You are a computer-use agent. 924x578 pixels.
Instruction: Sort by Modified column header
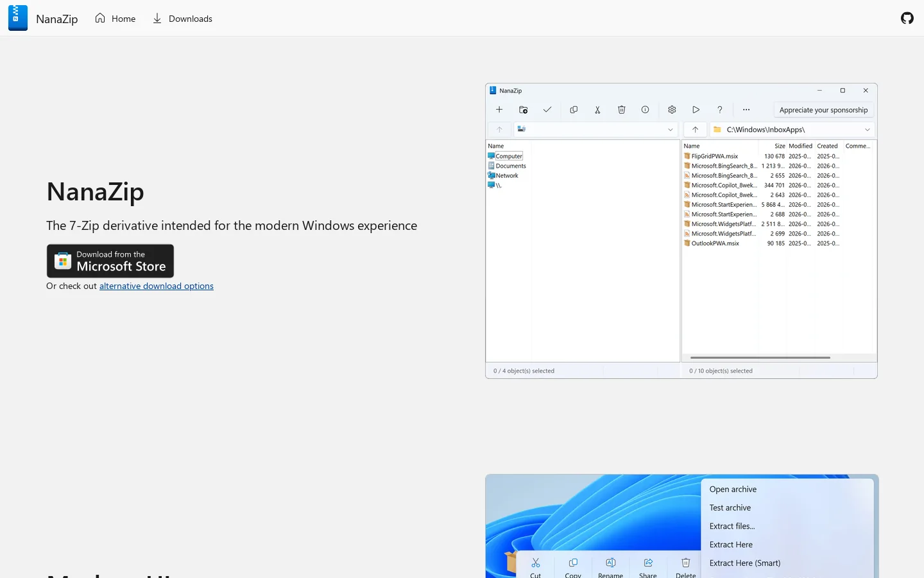pos(800,146)
